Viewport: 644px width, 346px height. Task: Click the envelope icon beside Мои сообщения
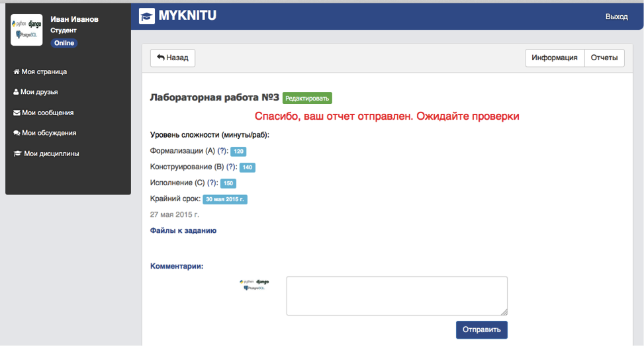point(17,112)
